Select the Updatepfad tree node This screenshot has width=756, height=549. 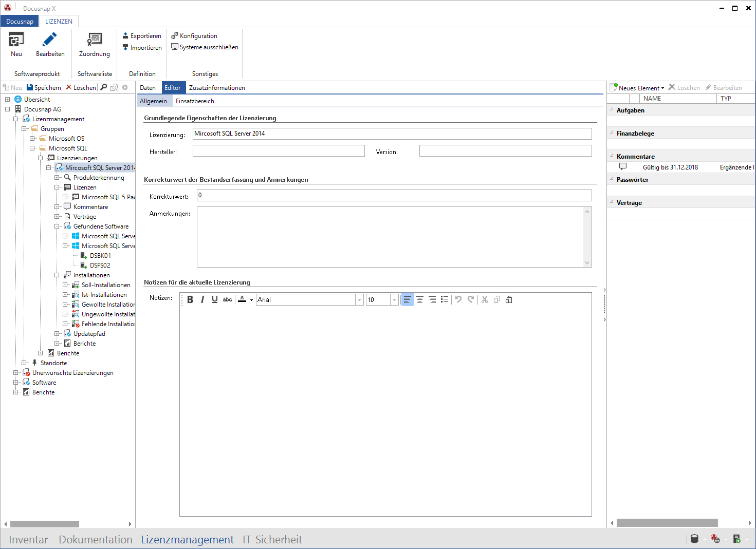pos(89,334)
